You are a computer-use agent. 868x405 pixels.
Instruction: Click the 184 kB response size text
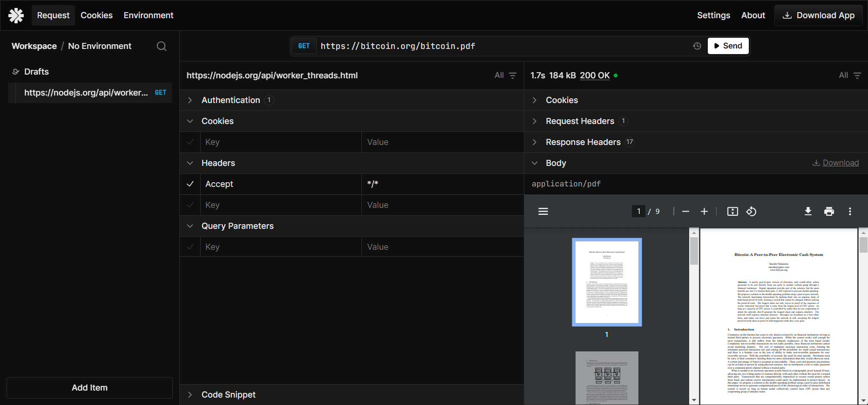pos(563,76)
